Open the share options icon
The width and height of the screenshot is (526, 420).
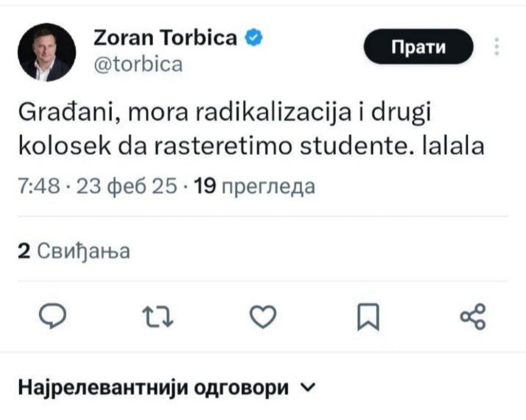pos(472,316)
